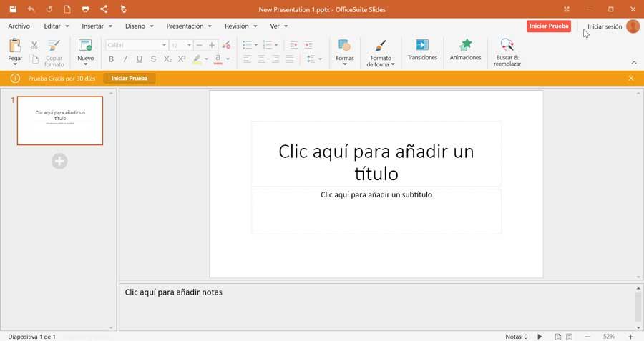This screenshot has height=341, width=644.
Task: Open the font size dropdown
Action: (189, 45)
